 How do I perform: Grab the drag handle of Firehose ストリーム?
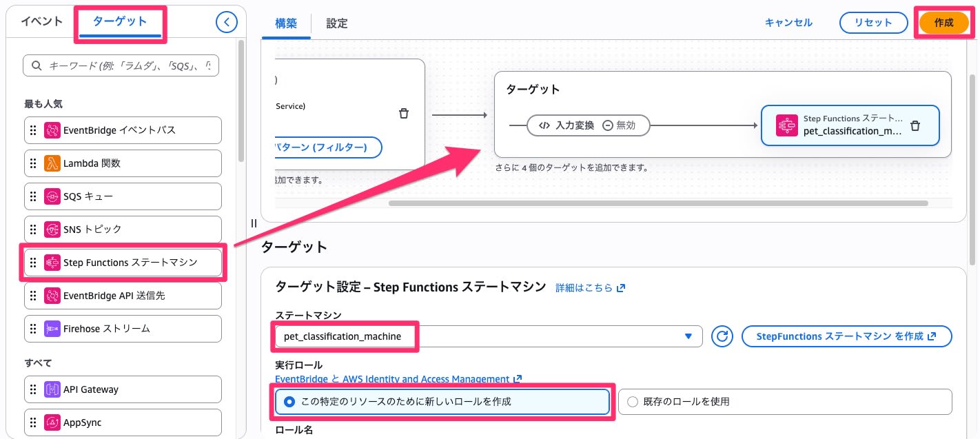pos(33,329)
